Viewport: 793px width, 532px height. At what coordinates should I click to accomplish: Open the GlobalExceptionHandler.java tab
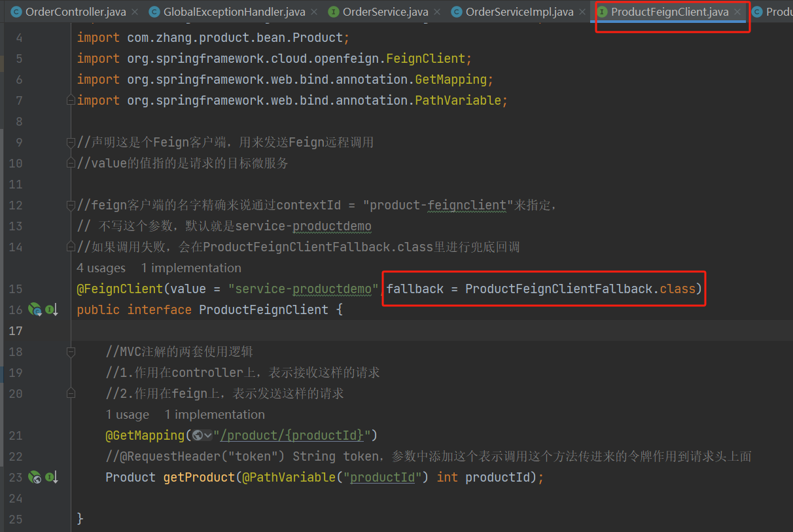[x=234, y=12]
